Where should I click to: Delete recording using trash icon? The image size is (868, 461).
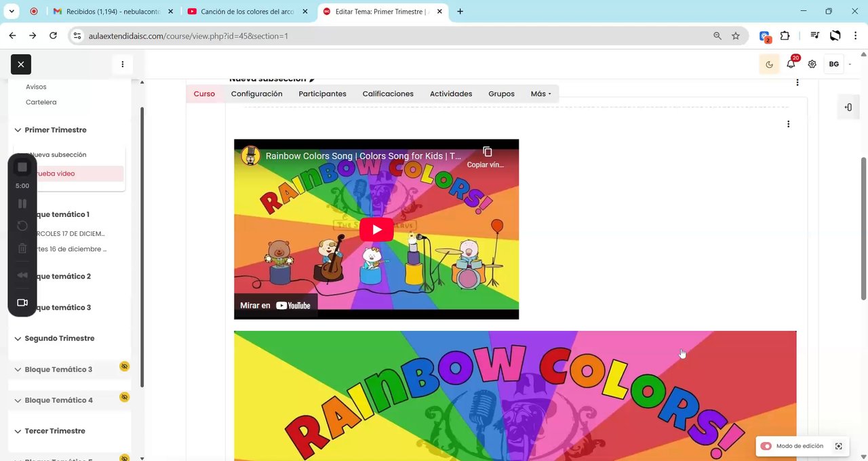pyautogui.click(x=22, y=249)
